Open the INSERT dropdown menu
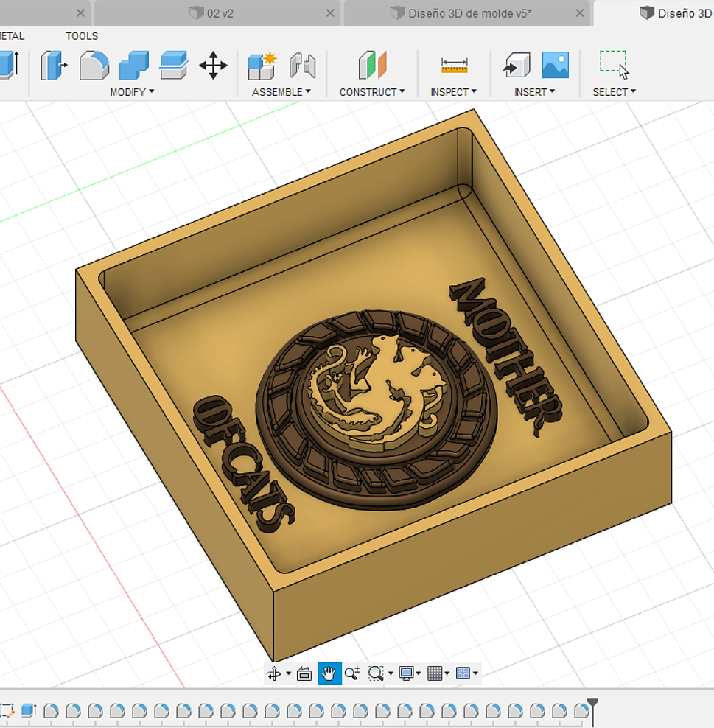Screen dimensions: 714x728 coord(534,92)
